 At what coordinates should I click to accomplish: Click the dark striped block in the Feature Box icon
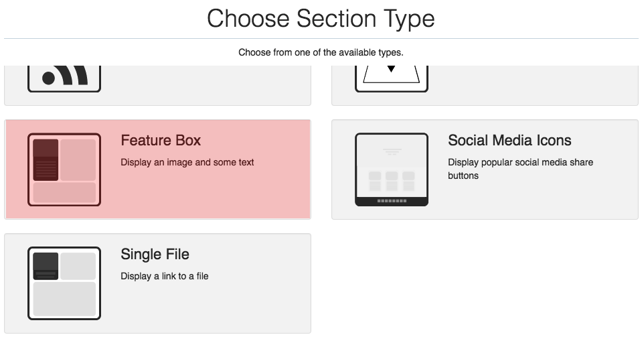tap(46, 167)
